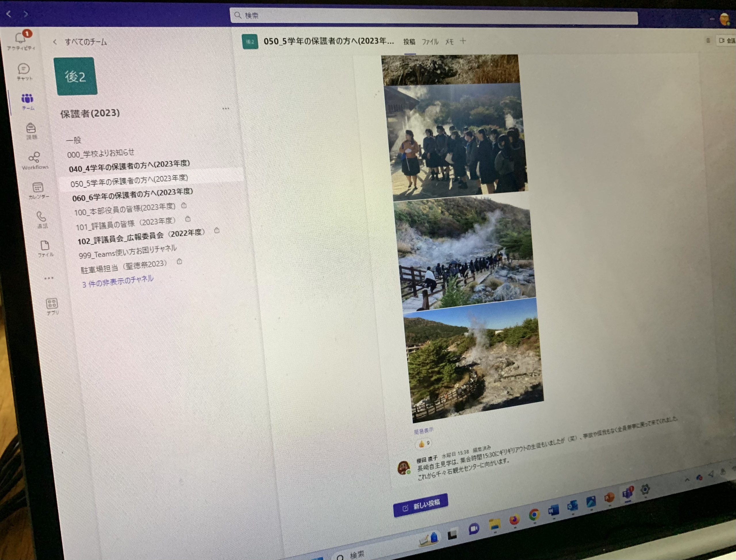The height and width of the screenshot is (560, 736).
Task: Click the 簡易表示 link under the photos
Action: 424,431
